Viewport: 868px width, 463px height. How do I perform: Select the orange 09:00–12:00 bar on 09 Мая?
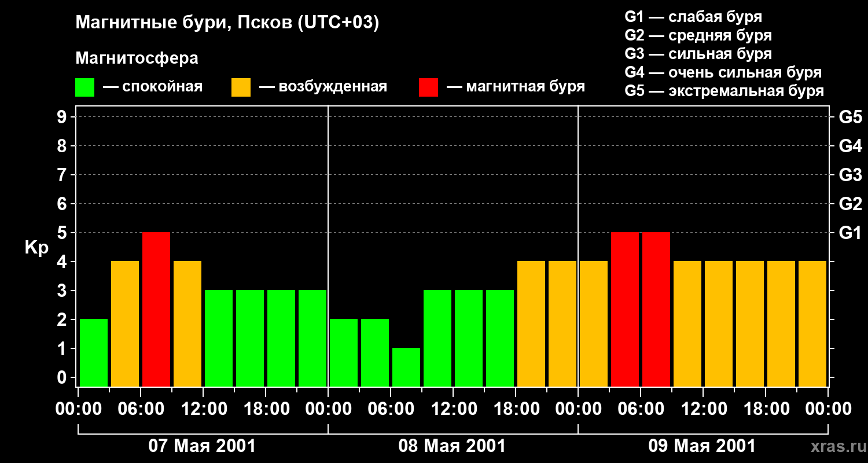click(x=687, y=324)
